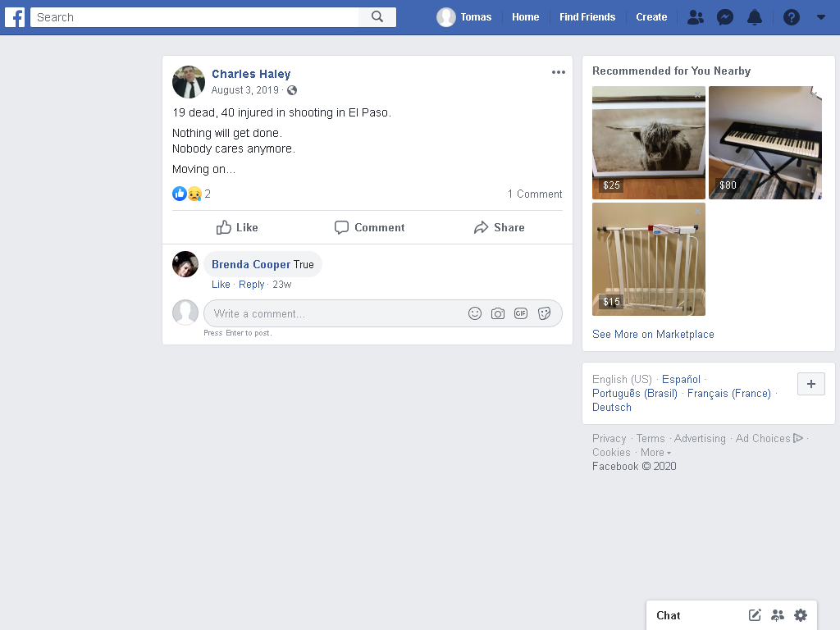The width and height of the screenshot is (840, 630).
Task: Post a GIF in comment
Action: 521,313
